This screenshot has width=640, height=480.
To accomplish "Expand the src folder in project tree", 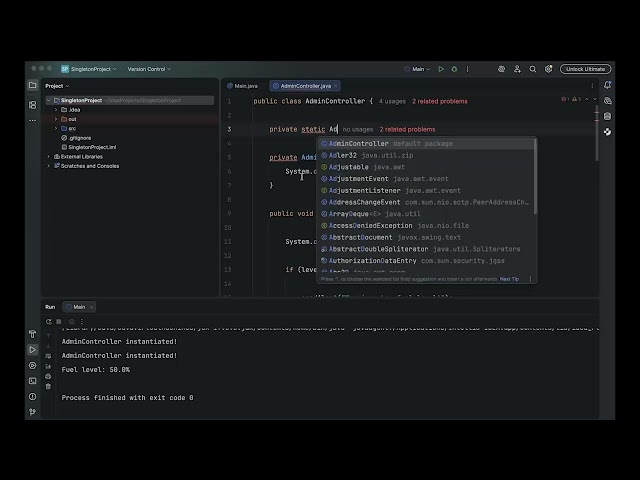I will coord(56,128).
